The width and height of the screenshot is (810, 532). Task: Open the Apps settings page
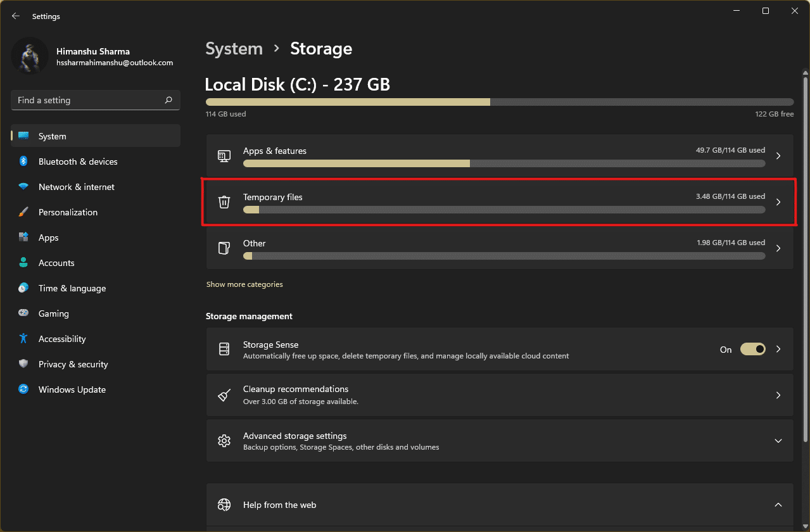(96, 237)
